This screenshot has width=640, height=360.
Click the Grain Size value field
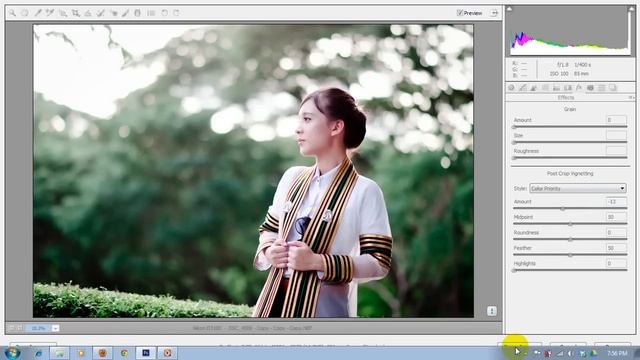(x=616, y=135)
